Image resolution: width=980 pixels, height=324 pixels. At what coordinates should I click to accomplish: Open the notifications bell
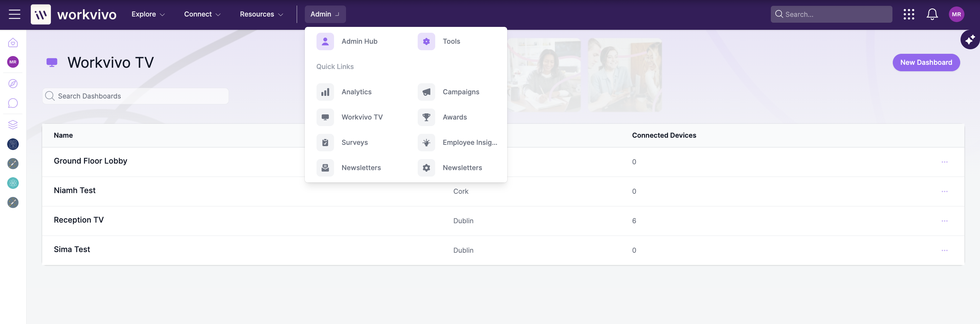932,15
